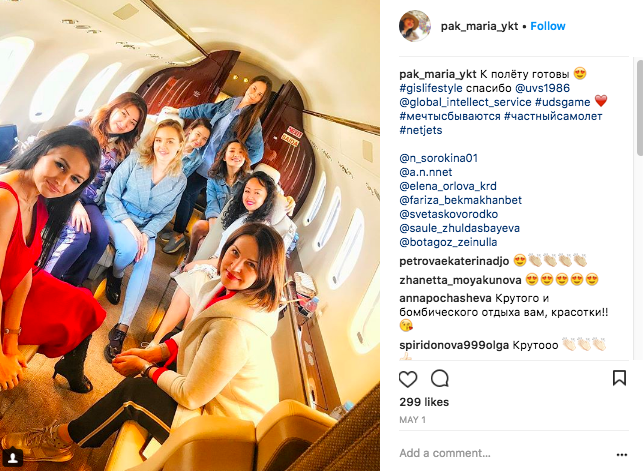
Task: Open #gislifestyle hashtag
Action: click(431, 88)
